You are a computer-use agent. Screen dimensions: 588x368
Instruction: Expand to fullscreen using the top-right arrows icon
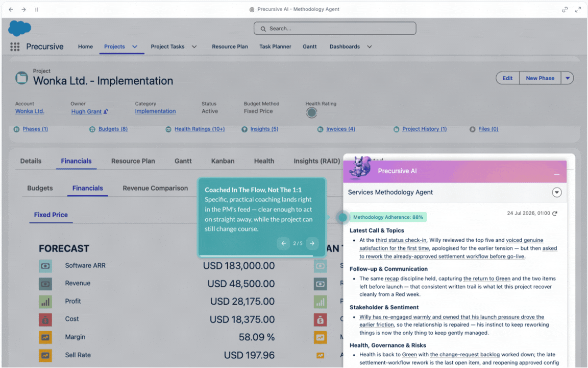(578, 9)
